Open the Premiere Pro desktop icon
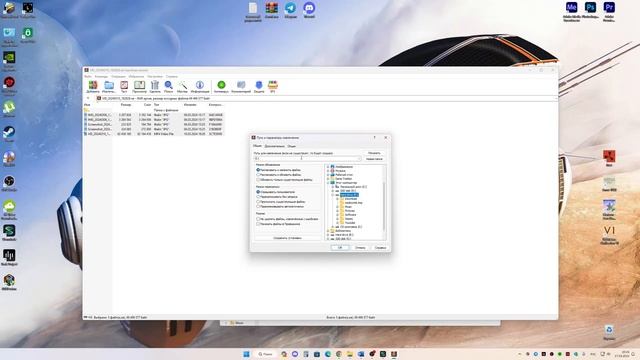Screen dimensions: 640x360 click(x=609, y=11)
